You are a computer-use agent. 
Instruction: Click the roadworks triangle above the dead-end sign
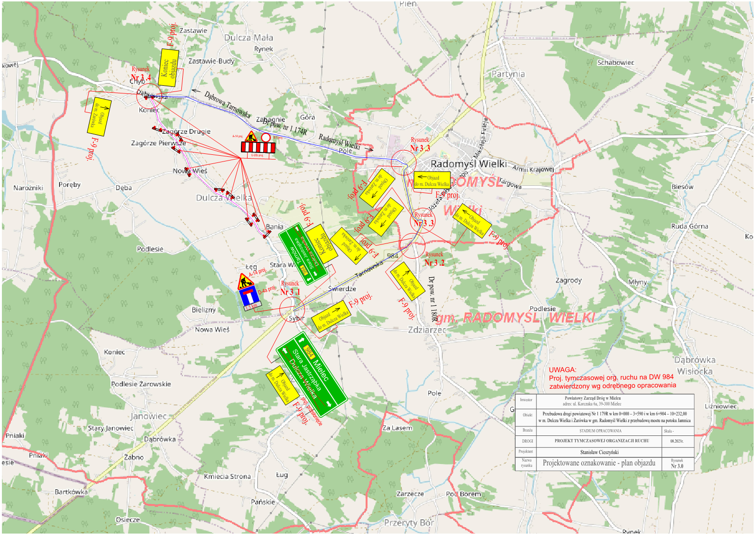click(x=245, y=282)
